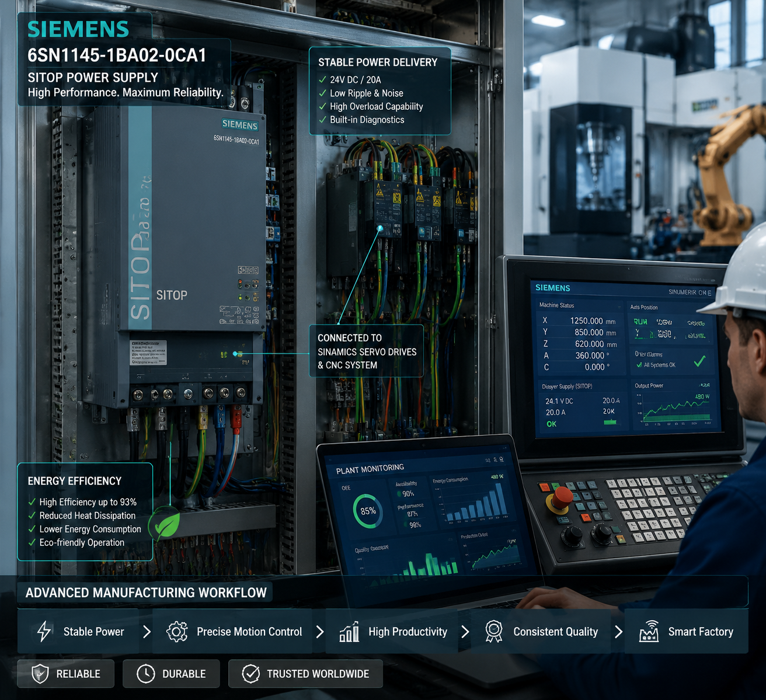
Task: Click the Energy Consumption bar chart on laptop
Action: coord(476,503)
